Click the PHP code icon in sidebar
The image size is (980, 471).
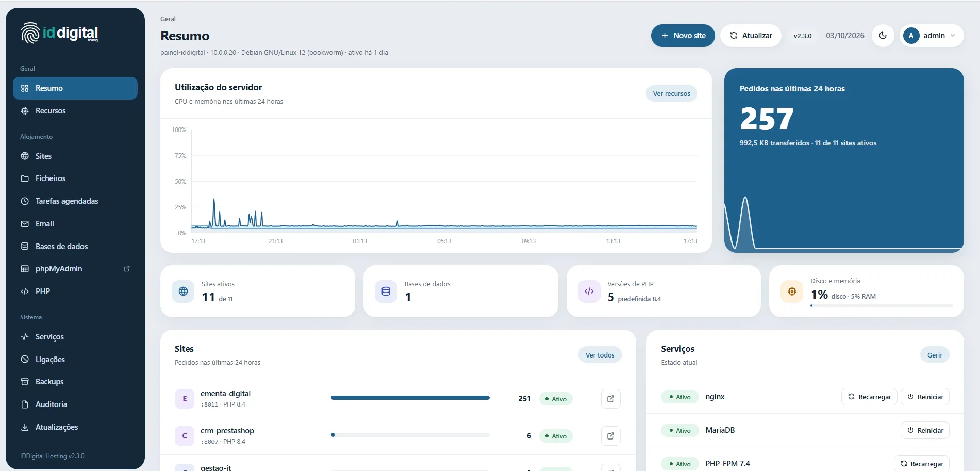point(25,291)
